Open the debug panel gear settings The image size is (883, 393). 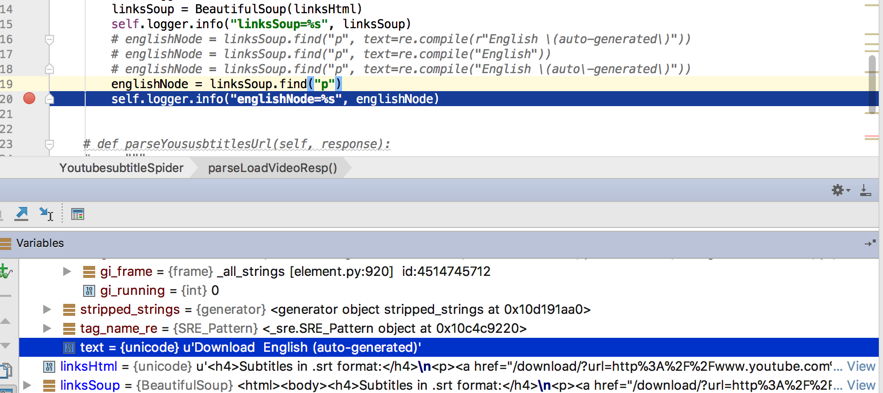coord(840,190)
